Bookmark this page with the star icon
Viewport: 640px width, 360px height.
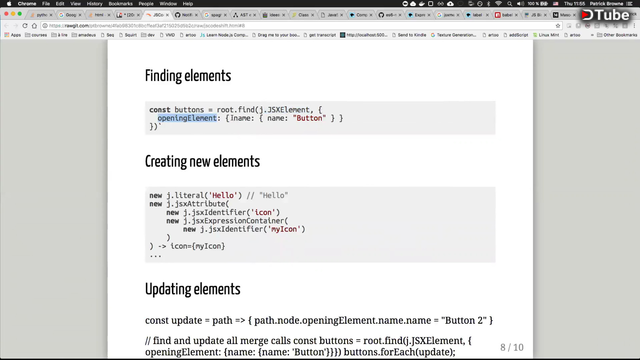coord(558,25)
